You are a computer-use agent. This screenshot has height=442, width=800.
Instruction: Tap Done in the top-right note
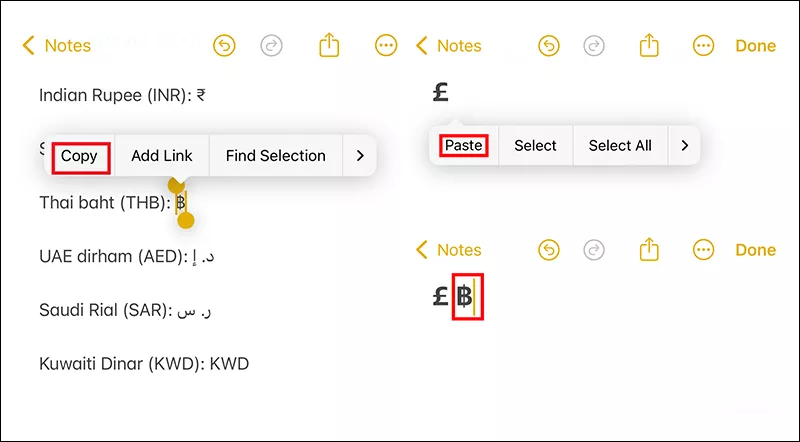[756, 46]
